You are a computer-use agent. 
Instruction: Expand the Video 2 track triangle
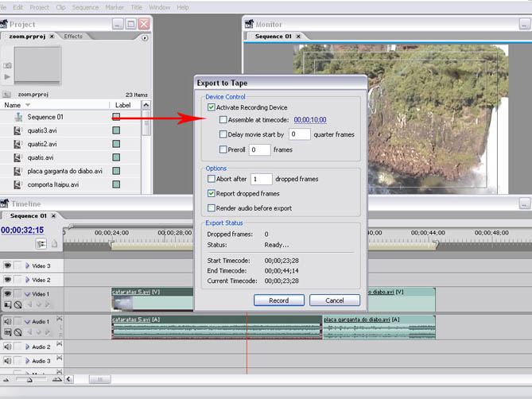click(26, 280)
